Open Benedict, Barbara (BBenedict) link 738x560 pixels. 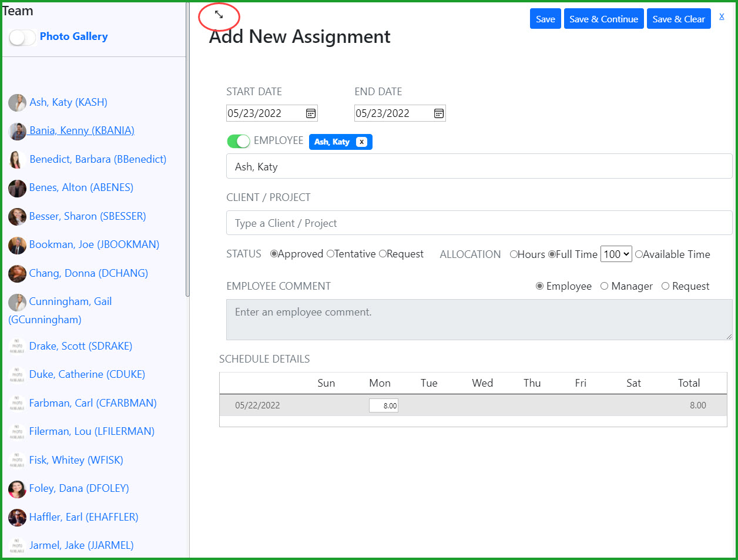98,159
